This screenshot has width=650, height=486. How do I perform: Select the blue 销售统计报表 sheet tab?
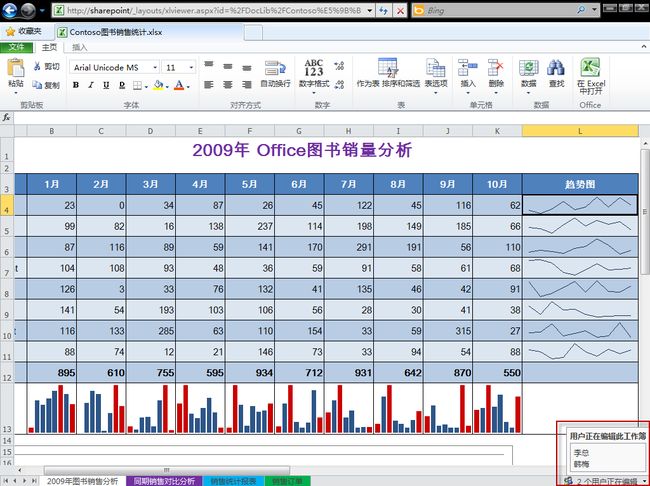coord(233,481)
